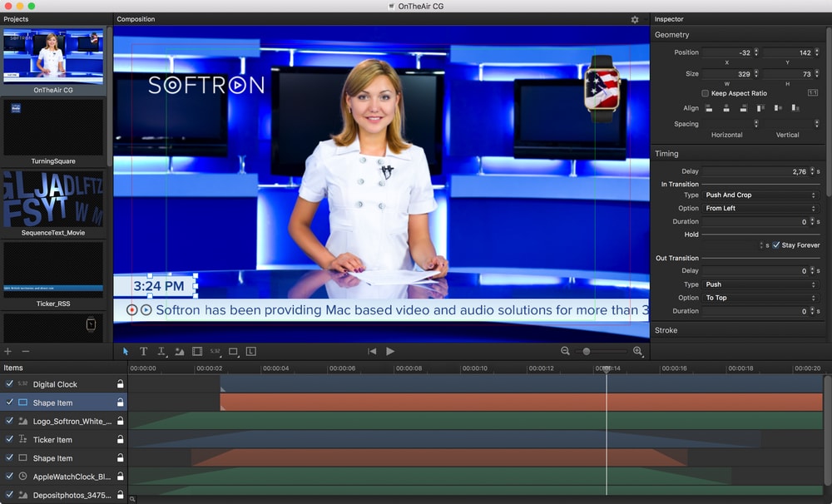Click the Vertical Spacing stepper
This screenshot has width=832, height=504.
817,124
